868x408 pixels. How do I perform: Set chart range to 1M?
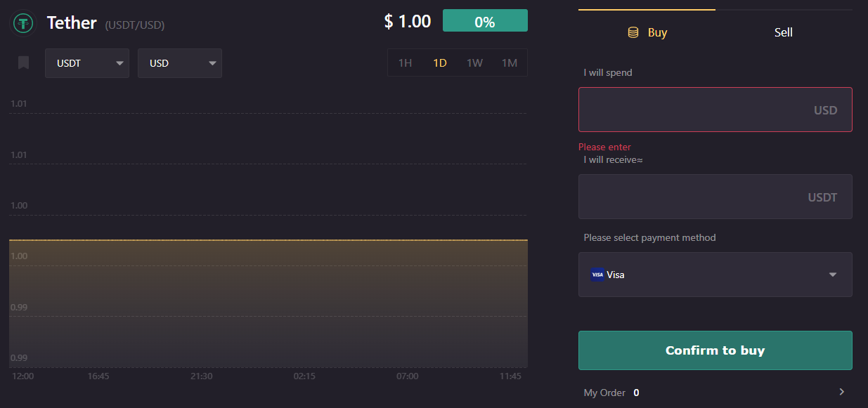pyautogui.click(x=509, y=62)
